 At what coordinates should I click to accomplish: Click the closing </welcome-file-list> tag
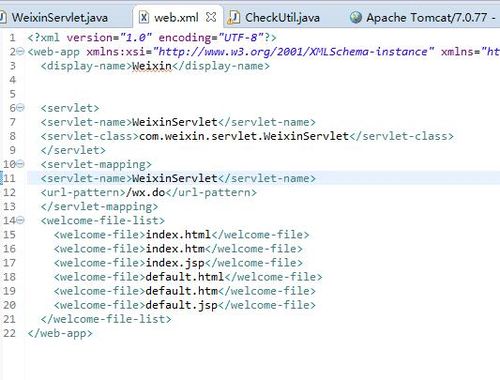point(106,319)
